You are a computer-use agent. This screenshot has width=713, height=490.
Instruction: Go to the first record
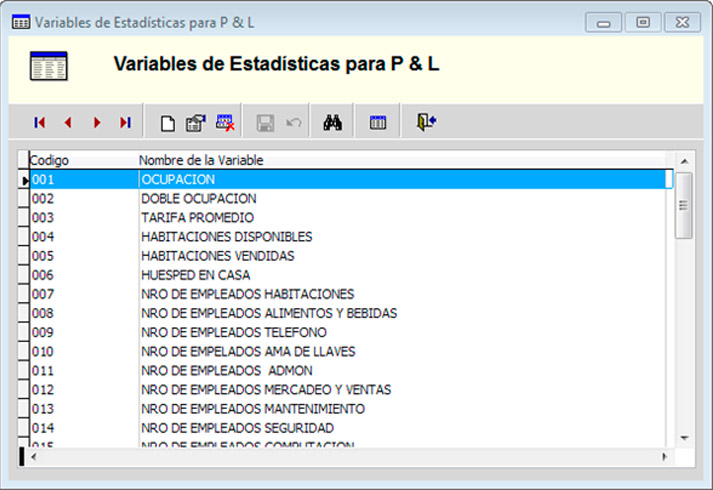coord(39,122)
